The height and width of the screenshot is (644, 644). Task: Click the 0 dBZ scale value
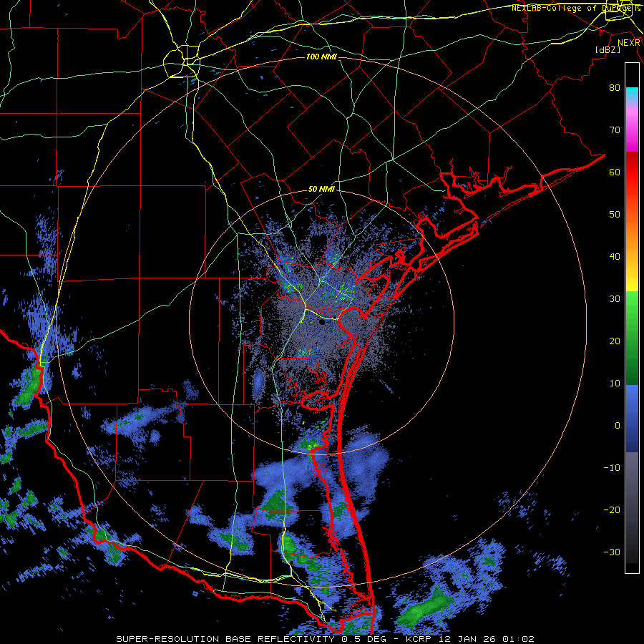pos(618,426)
